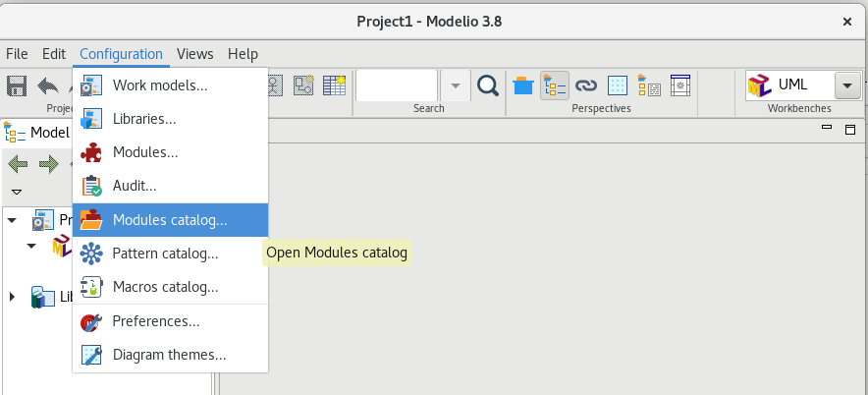
Task: Choose Diagram themes... menu entry
Action: (171, 355)
